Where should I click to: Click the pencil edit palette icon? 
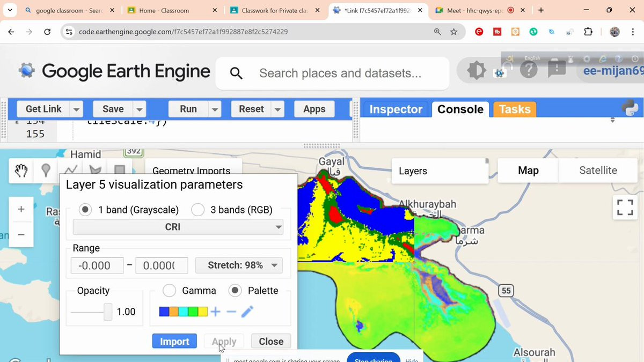247,312
